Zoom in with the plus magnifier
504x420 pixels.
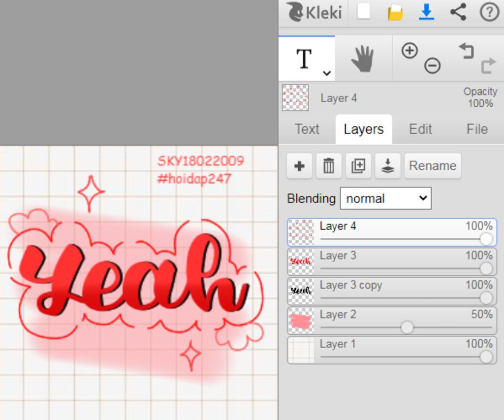click(x=409, y=51)
